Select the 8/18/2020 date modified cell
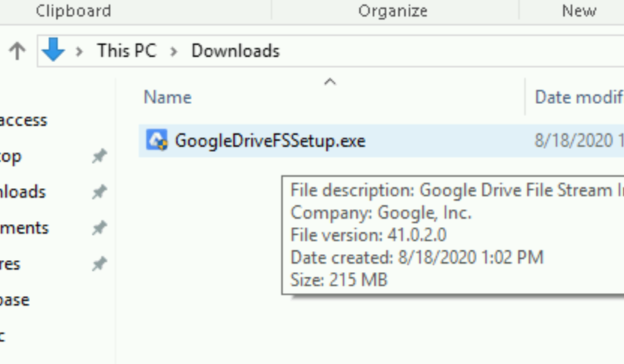Viewport: 624px width, 364px height. [x=579, y=141]
